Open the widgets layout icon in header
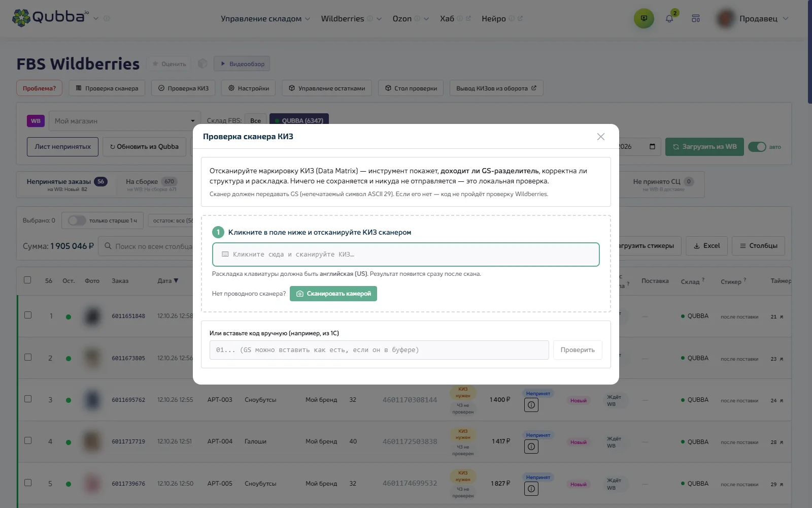The height and width of the screenshot is (508, 812). click(x=696, y=18)
